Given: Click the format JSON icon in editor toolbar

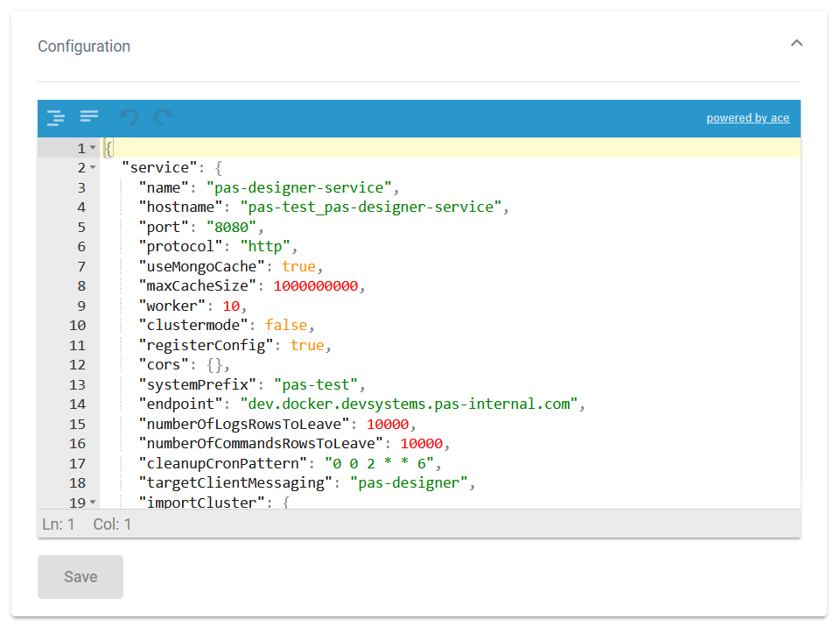Looking at the screenshot, I should point(56,117).
